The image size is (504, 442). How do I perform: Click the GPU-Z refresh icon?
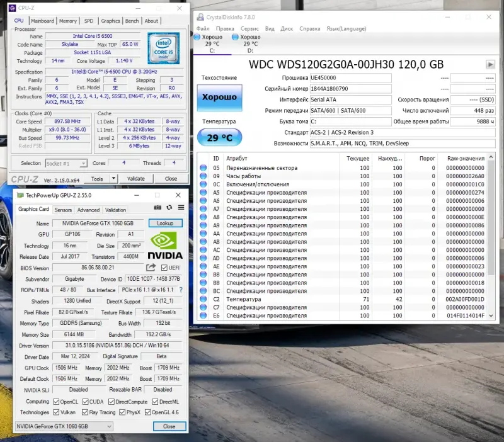coord(169,208)
